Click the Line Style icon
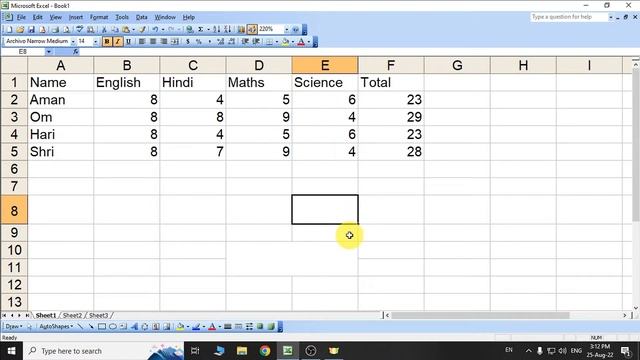Viewport: 640px width, 360px height. pos(228,327)
